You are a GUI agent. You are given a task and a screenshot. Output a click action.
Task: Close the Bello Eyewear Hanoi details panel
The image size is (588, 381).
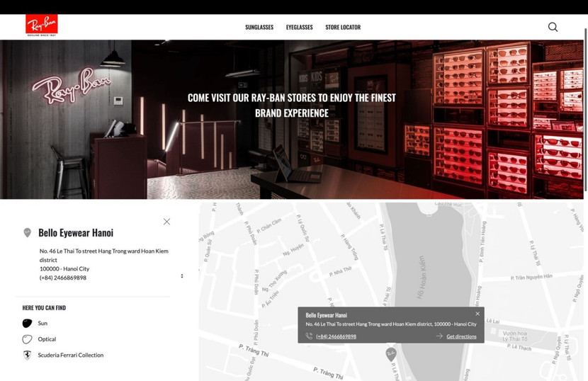[x=167, y=222]
